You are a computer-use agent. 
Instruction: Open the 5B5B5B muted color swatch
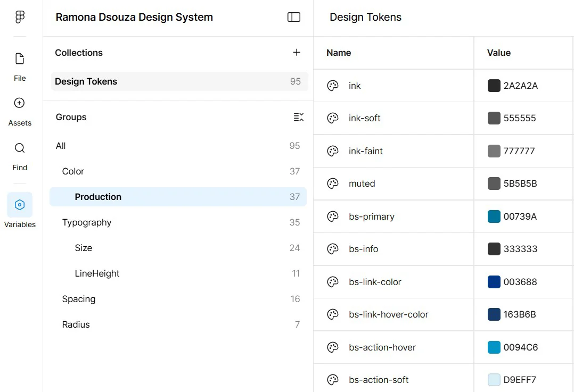click(494, 184)
